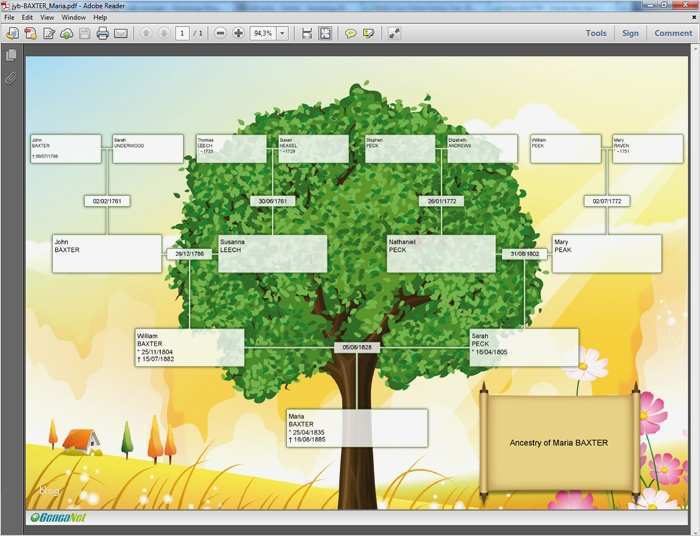Click the Mary PEAK person box
700x536 pixels.
[x=607, y=253]
